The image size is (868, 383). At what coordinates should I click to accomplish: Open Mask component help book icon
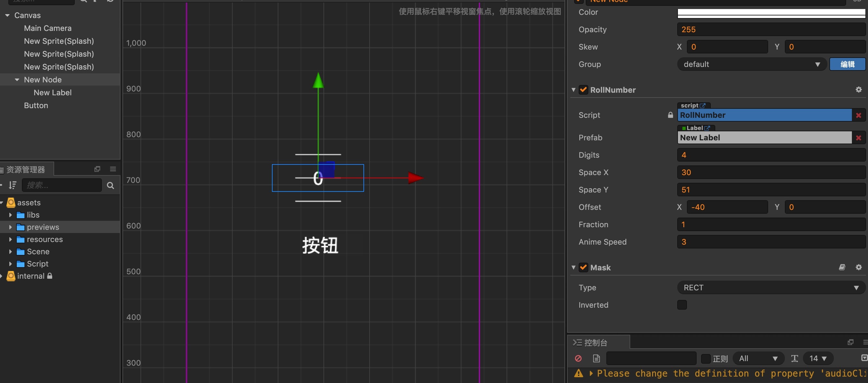pos(842,267)
